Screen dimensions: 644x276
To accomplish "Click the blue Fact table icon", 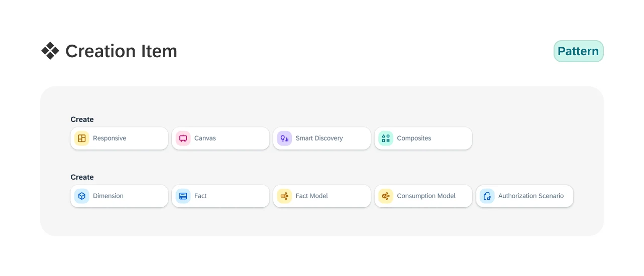I will [x=183, y=196].
